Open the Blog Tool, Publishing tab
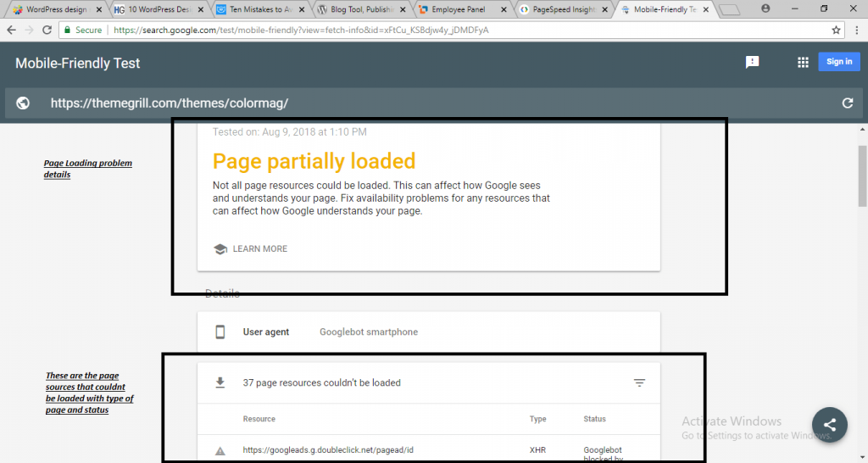 [x=361, y=9]
